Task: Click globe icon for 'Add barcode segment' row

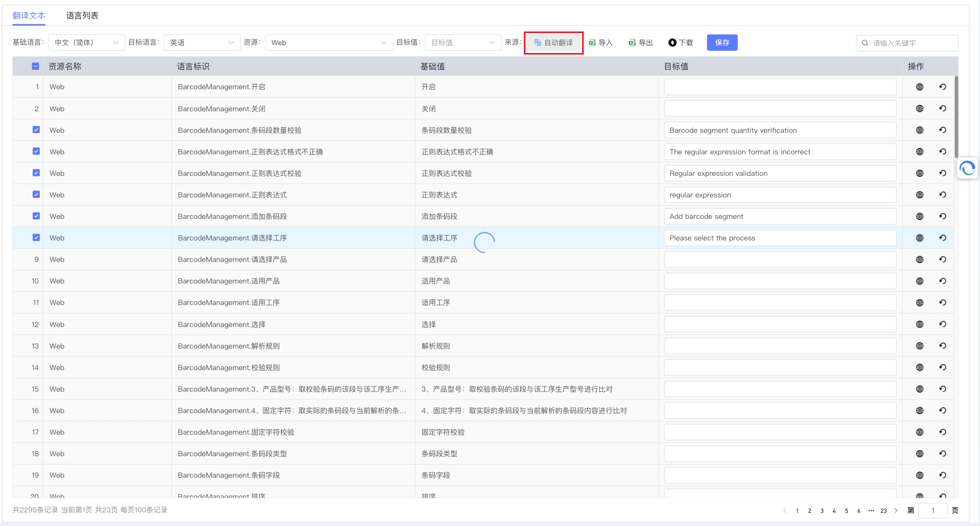Action: tap(919, 216)
